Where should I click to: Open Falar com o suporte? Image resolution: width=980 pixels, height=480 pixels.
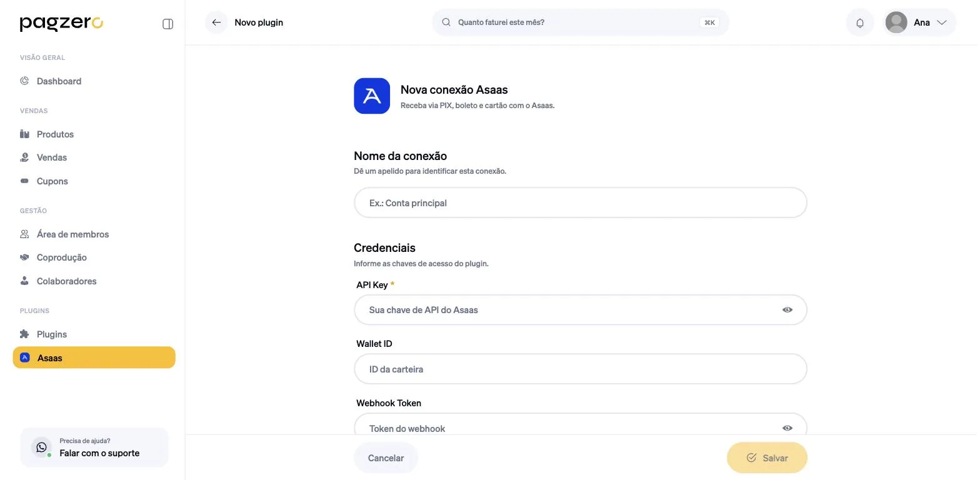(94, 447)
